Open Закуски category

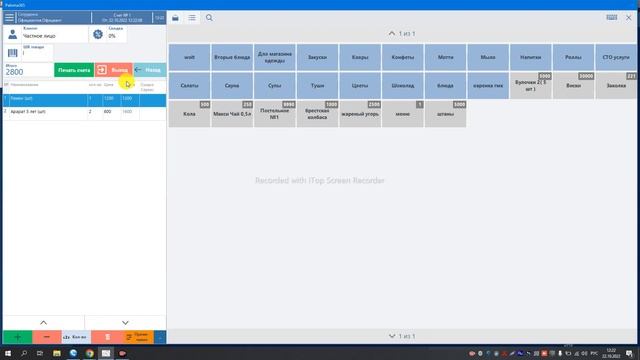pyautogui.click(x=317, y=57)
